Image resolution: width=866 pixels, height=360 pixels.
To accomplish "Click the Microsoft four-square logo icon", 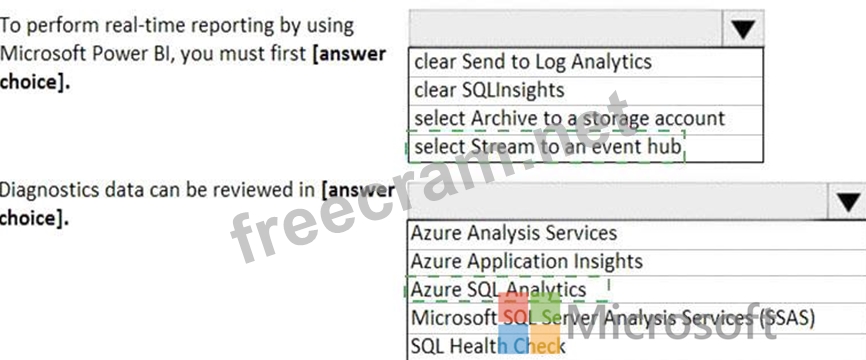I will [529, 324].
